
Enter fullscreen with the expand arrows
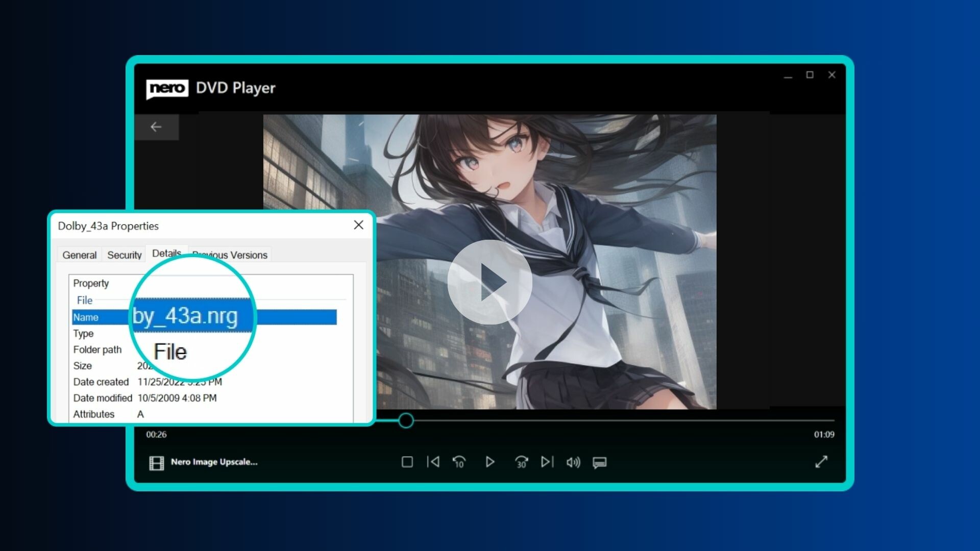click(x=822, y=462)
